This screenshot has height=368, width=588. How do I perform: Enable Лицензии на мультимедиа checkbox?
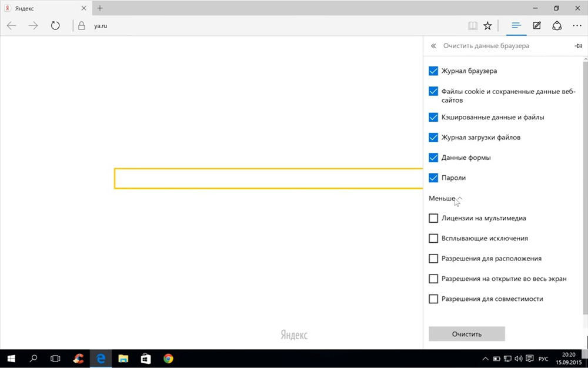coord(433,218)
